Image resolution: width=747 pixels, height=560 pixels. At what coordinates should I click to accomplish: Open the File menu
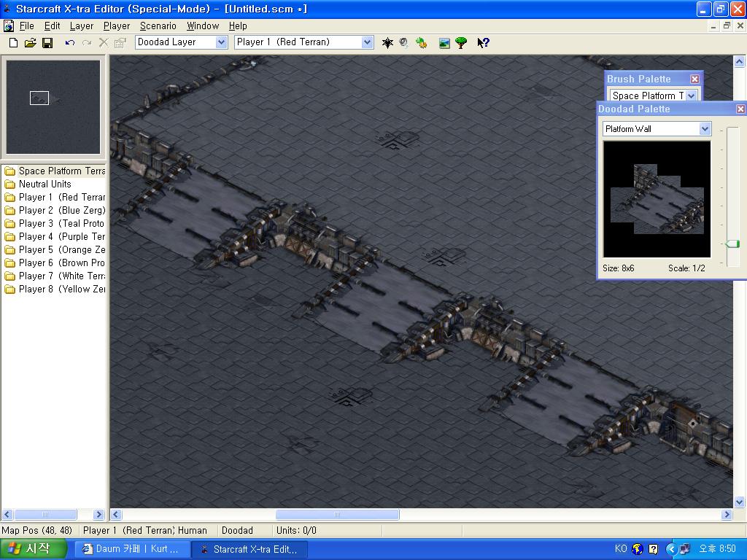click(26, 26)
